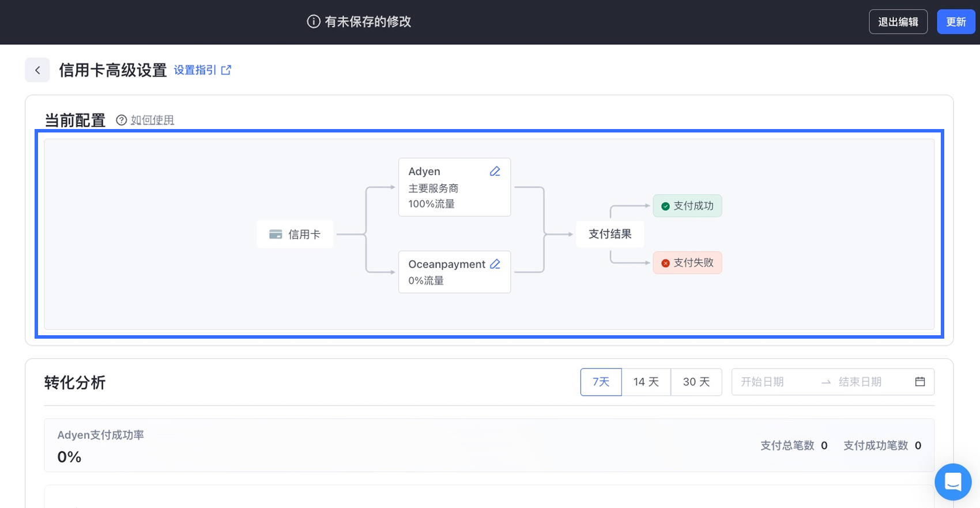Screen dimensions: 980x508
Task: Click the 支付失败 result tag
Action: (x=687, y=263)
